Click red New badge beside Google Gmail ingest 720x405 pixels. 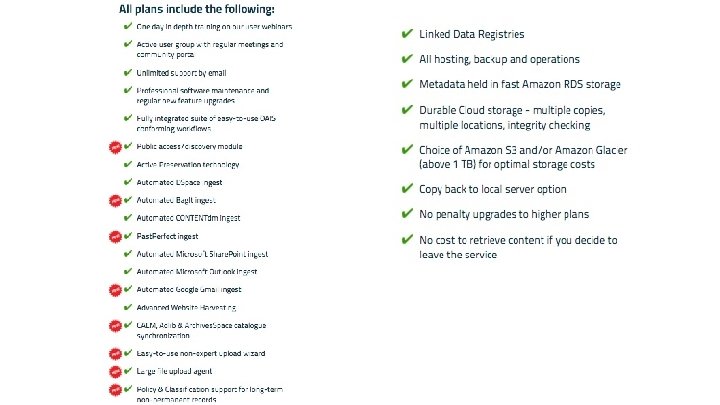pyautogui.click(x=114, y=290)
